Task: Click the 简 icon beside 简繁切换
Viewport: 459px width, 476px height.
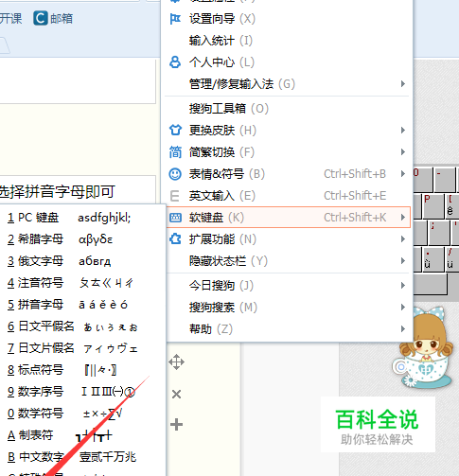Action: 175,152
